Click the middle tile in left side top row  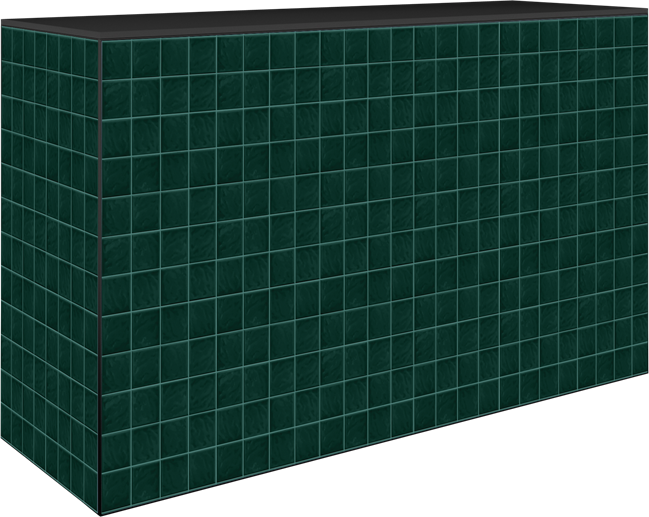point(50,48)
